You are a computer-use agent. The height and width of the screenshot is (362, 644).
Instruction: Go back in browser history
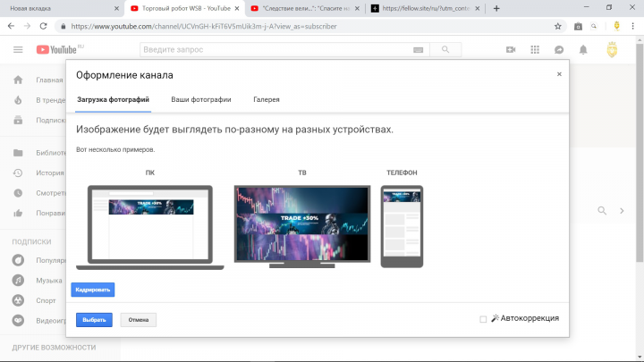click(11, 26)
